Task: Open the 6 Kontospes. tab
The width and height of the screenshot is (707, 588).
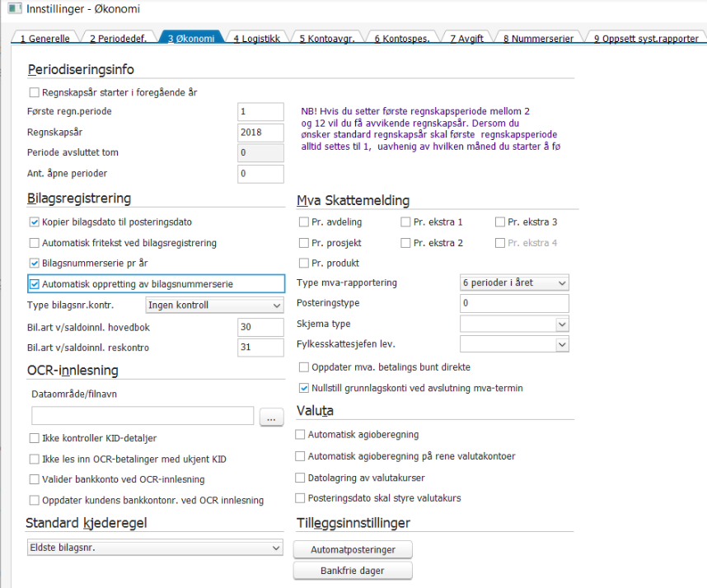Action: [x=402, y=39]
